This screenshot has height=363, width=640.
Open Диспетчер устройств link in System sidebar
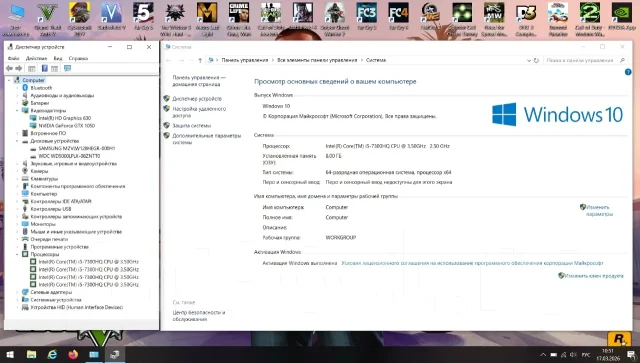[197, 99]
